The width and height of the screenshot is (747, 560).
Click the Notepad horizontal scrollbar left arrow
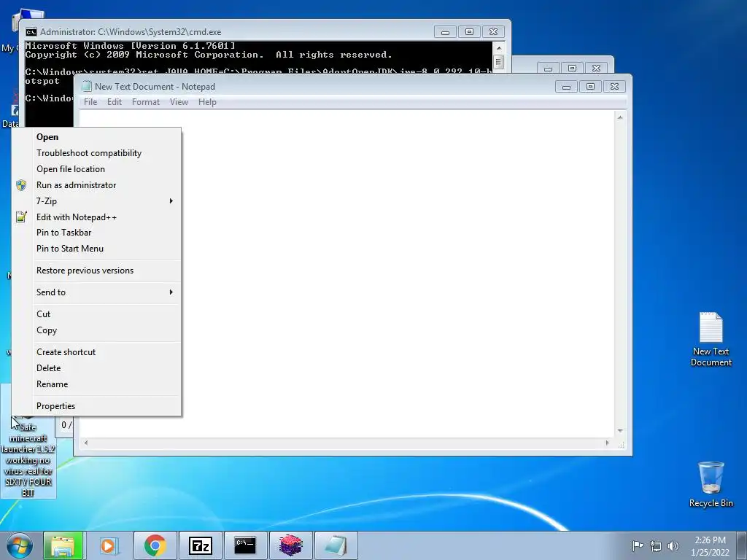click(x=86, y=443)
